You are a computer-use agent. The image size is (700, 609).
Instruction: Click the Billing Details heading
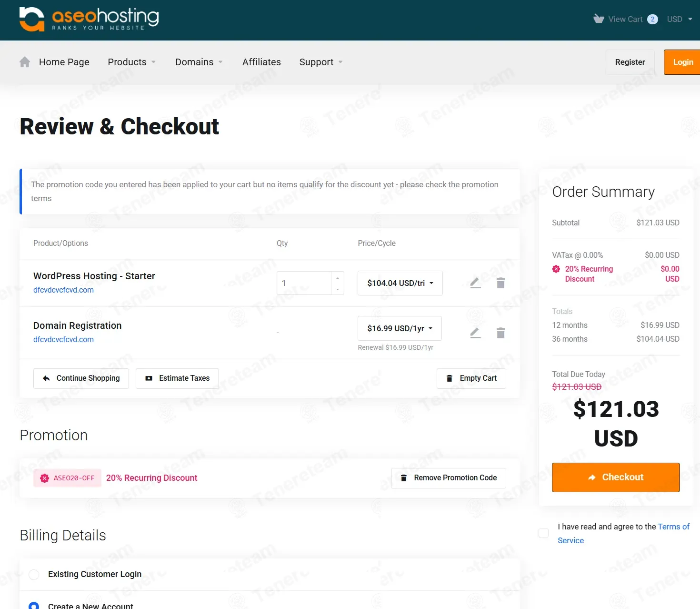(x=63, y=535)
